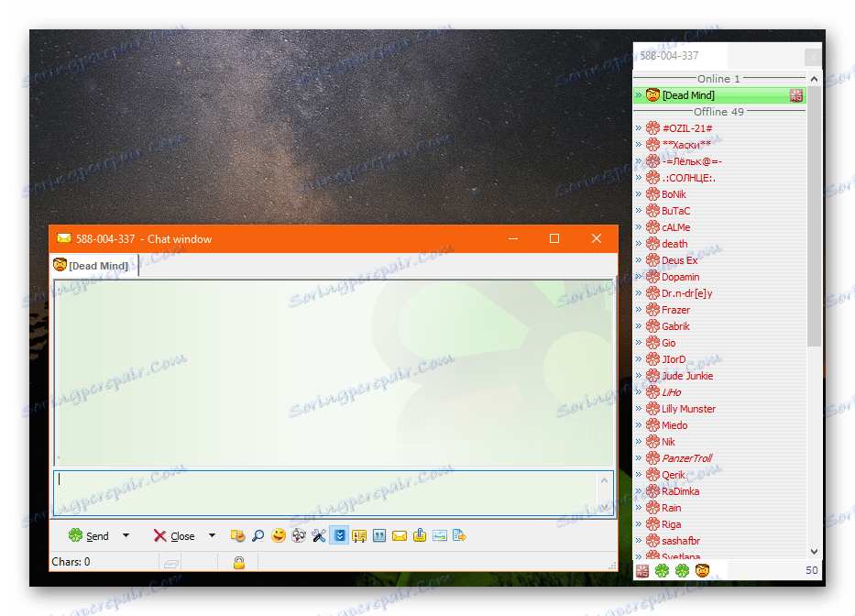Viewport: 855px width, 616px height.
Task: Click the grey eraser icon in chat status bar
Action: pyautogui.click(x=170, y=563)
